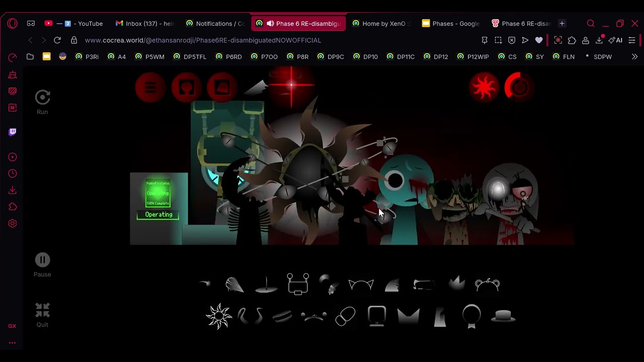Toggle the heart bookmark icon in the toolbar
The height and width of the screenshot is (362, 644).
click(539, 40)
